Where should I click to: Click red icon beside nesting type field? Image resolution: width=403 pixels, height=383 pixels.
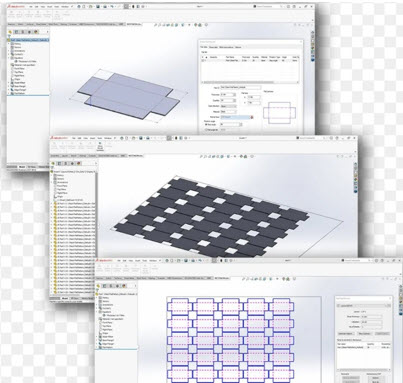coord(252,117)
